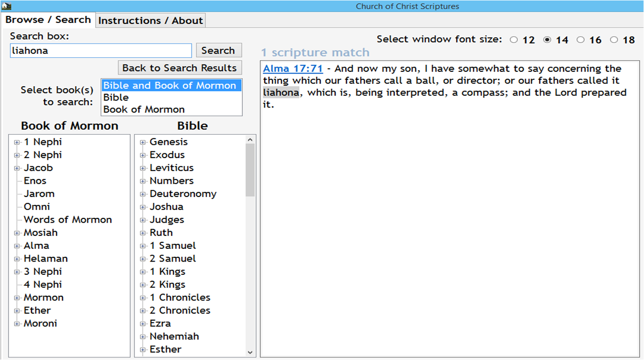Select Omni in Book of Mormon tree
Image resolution: width=644 pixels, height=360 pixels.
37,207
